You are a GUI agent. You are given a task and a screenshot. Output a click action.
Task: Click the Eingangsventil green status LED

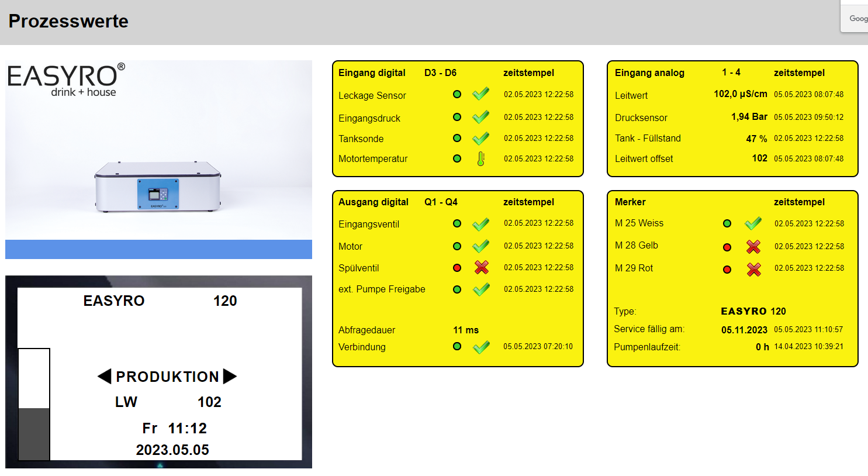tap(457, 223)
